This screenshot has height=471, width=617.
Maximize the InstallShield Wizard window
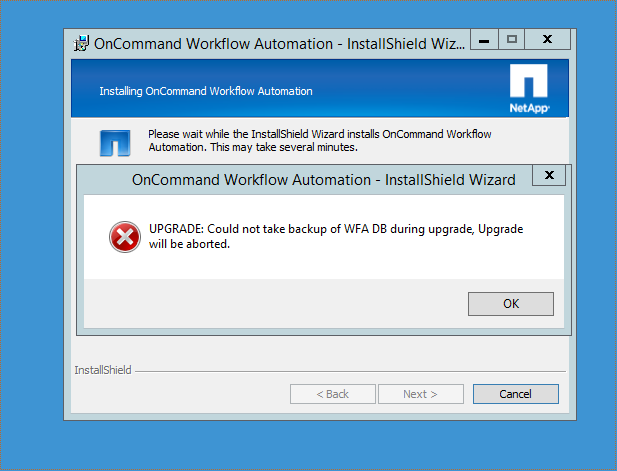click(x=512, y=40)
